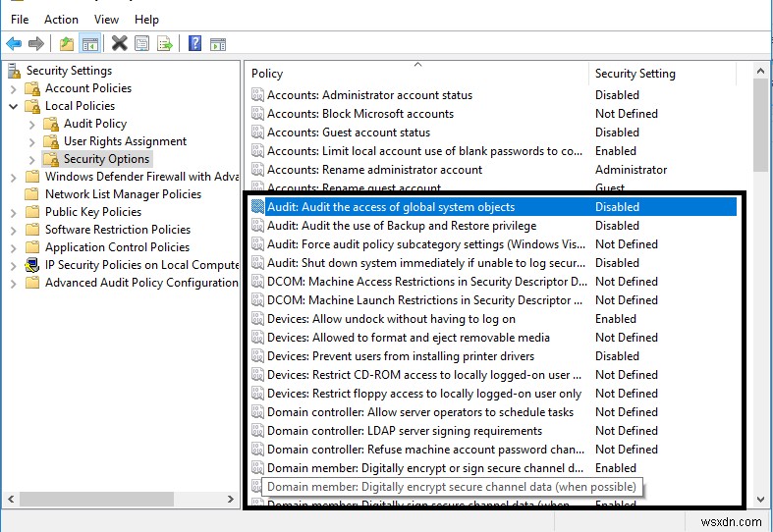
Task: Click the Export List toolbar icon
Action: [165, 44]
